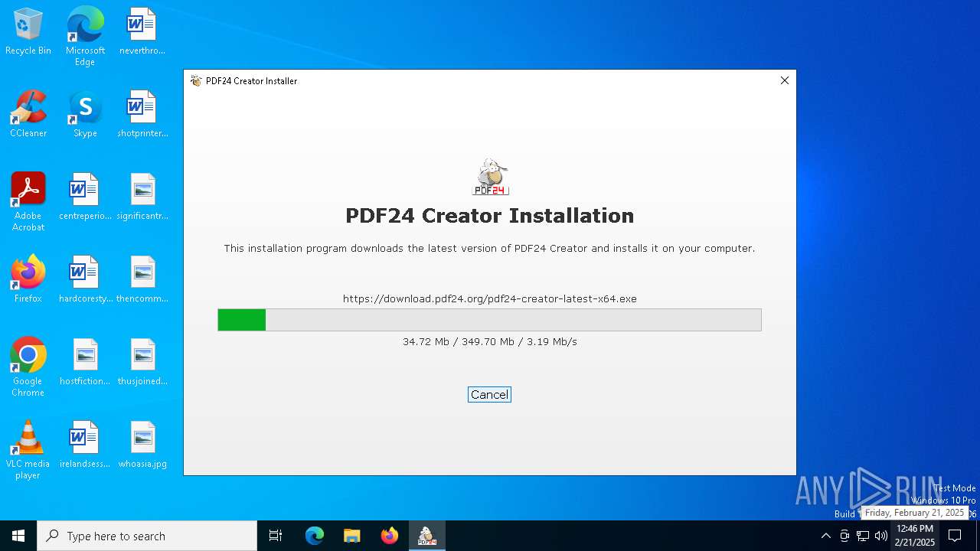980x551 pixels.
Task: Select the thusjoined... image file icon
Action: (x=142, y=363)
